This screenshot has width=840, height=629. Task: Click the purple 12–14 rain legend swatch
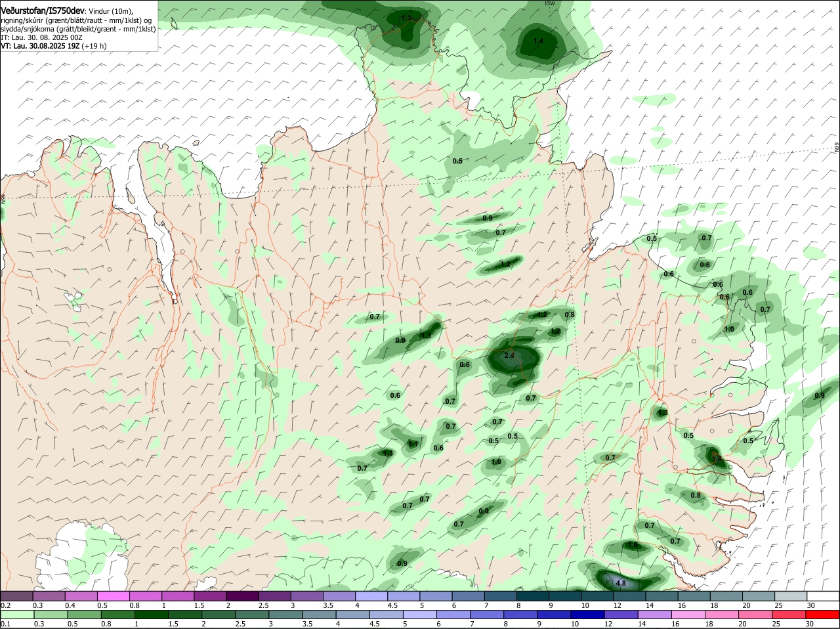(621, 615)
